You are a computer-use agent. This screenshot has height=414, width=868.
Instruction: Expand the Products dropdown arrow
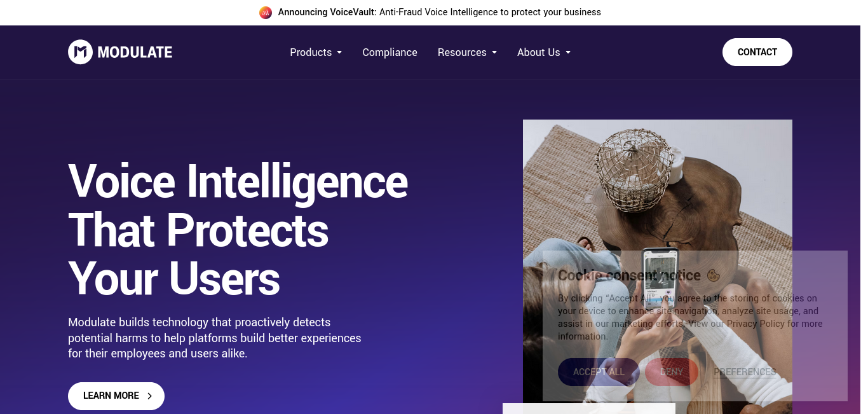point(339,52)
